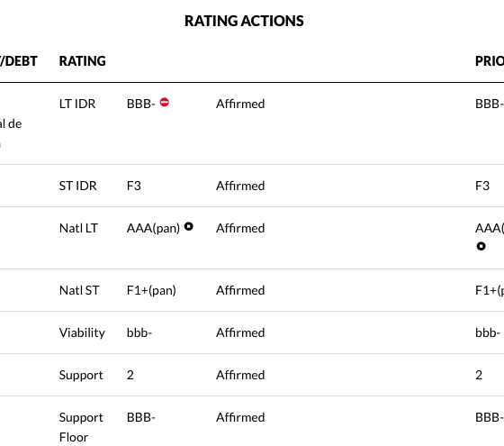Select the ST IDR rating type label
This screenshot has height=446, width=504.
(77, 186)
